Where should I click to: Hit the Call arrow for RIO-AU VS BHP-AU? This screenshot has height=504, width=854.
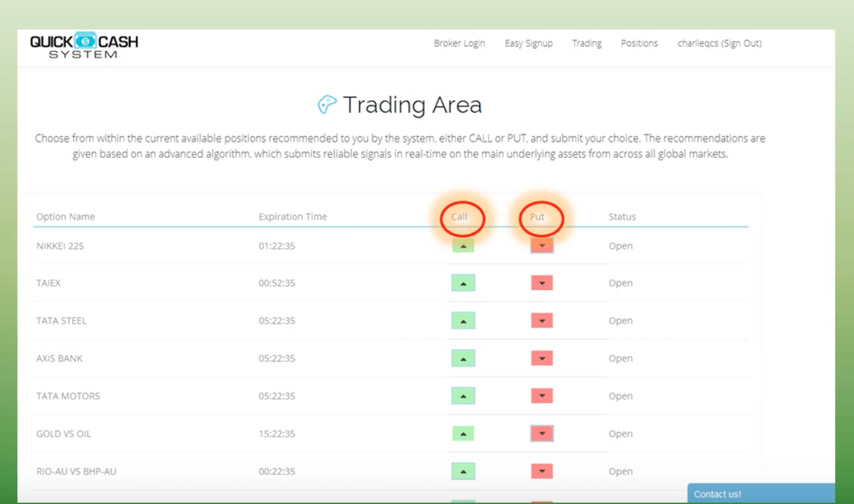click(x=463, y=472)
